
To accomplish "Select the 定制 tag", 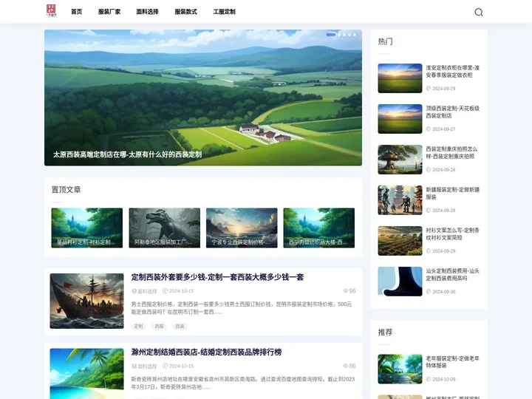I will tap(138, 326).
